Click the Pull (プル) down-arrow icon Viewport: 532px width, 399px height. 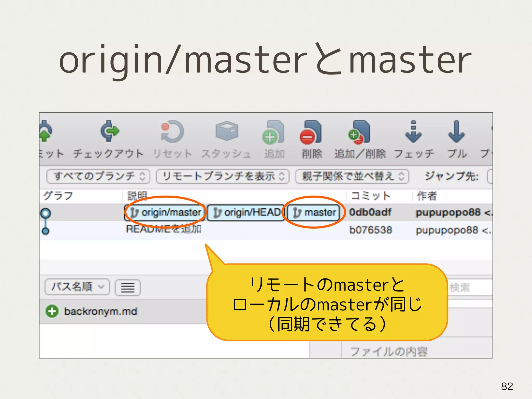(x=456, y=132)
